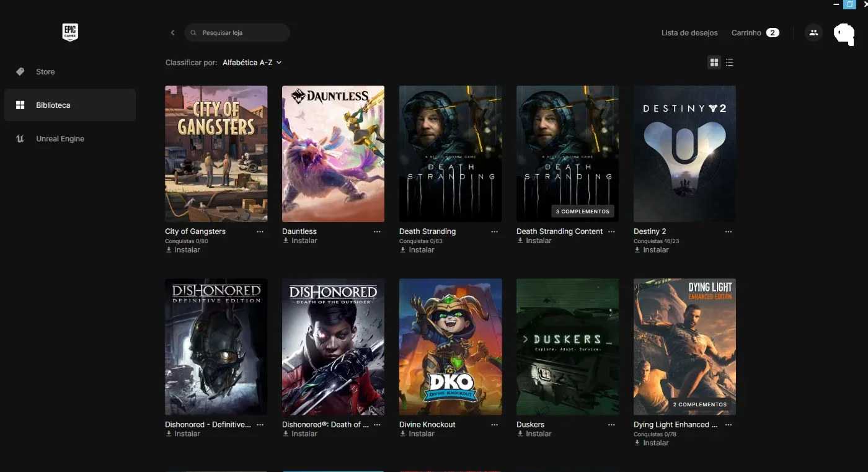Click the 2 Complementos badge
Screen dimensions: 868x472
coord(700,404)
